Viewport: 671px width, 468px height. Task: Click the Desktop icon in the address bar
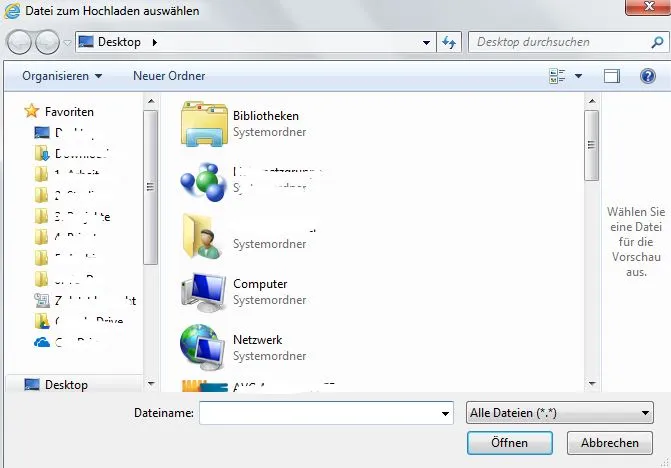pyautogui.click(x=86, y=41)
